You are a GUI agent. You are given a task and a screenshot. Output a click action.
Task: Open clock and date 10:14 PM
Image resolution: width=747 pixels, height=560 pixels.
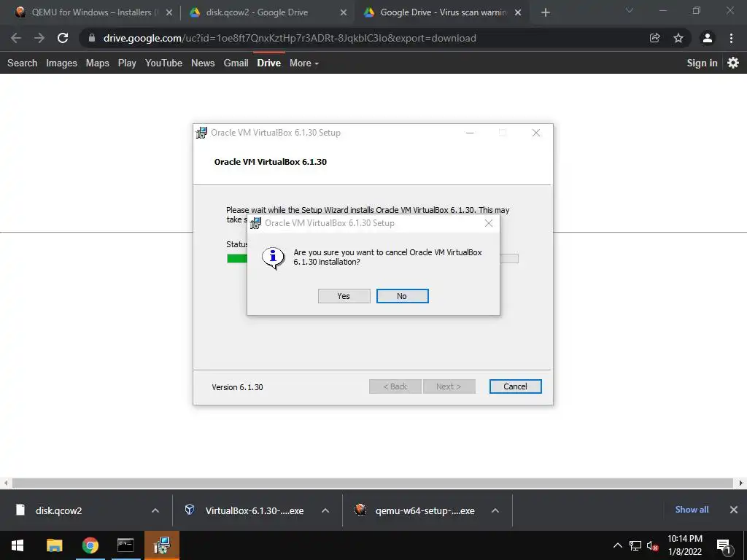(x=685, y=545)
